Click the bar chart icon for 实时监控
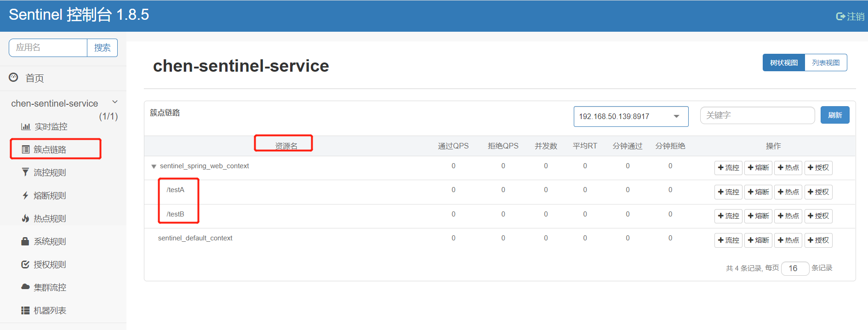 point(26,126)
